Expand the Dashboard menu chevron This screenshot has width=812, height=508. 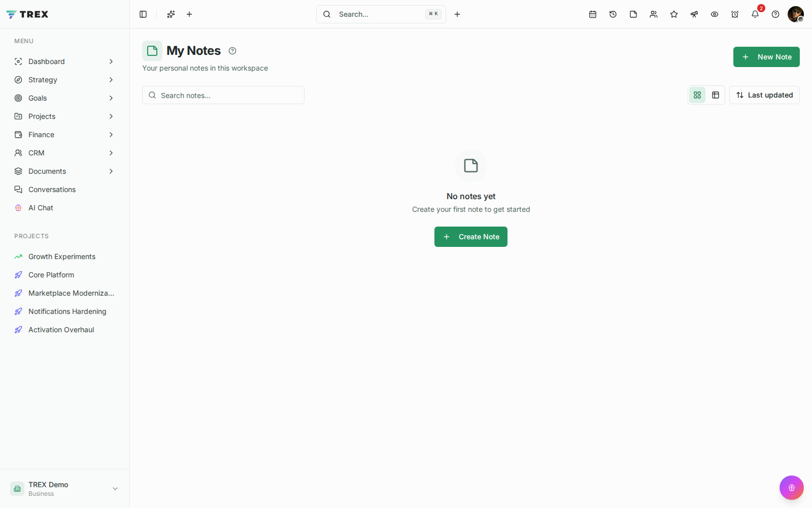[111, 61]
